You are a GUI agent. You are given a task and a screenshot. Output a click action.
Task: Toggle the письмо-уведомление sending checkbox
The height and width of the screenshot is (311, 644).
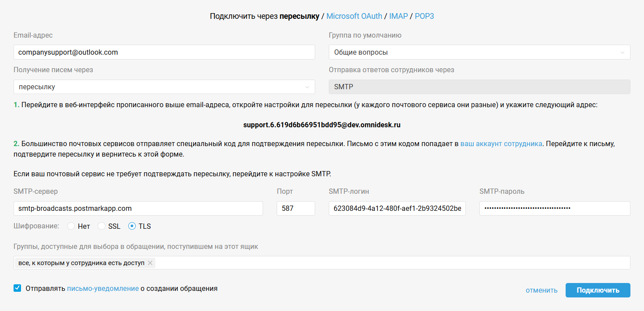coord(18,288)
